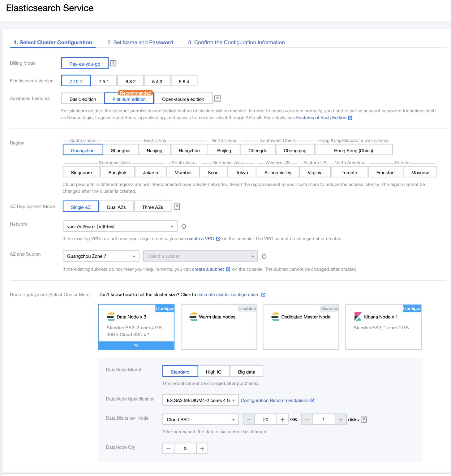Screen dimensions: 451x476
Task: Select Pay-as-you-go billing mode
Action: coord(85,63)
